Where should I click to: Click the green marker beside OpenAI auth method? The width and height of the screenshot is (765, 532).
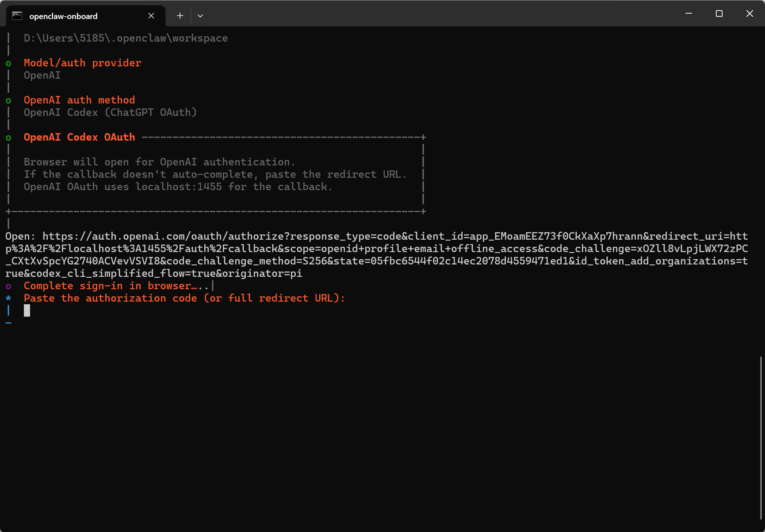(x=8, y=100)
